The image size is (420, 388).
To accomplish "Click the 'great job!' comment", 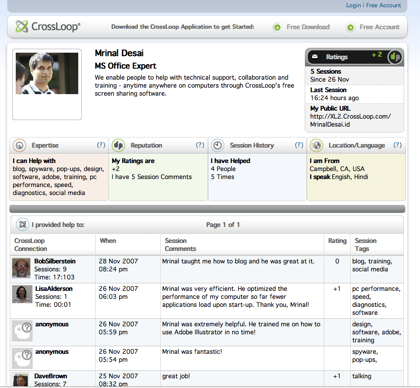I will 176,376.
